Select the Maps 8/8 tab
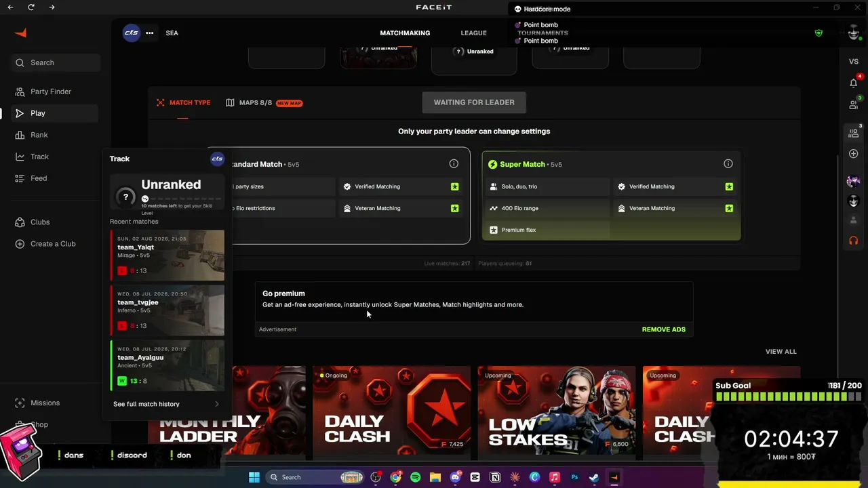This screenshot has height=488, width=868. (x=264, y=102)
